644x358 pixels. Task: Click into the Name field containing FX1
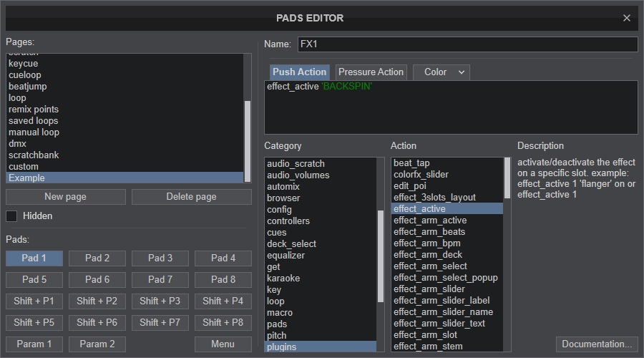[x=467, y=44]
